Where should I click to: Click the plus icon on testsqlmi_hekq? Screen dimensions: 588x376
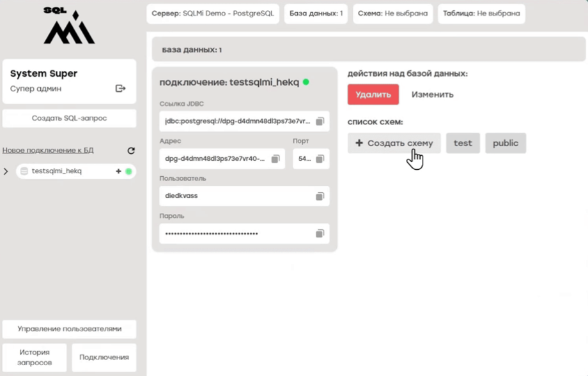tap(118, 171)
